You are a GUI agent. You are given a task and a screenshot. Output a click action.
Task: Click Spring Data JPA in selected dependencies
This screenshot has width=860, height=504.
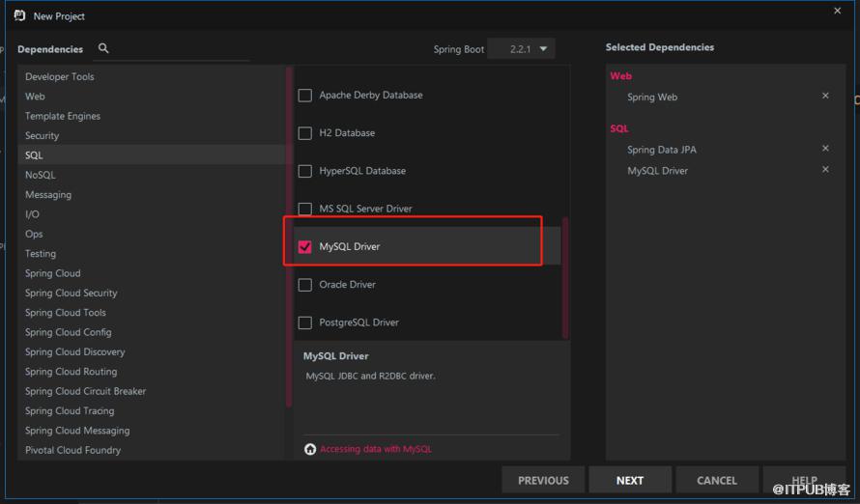click(662, 150)
